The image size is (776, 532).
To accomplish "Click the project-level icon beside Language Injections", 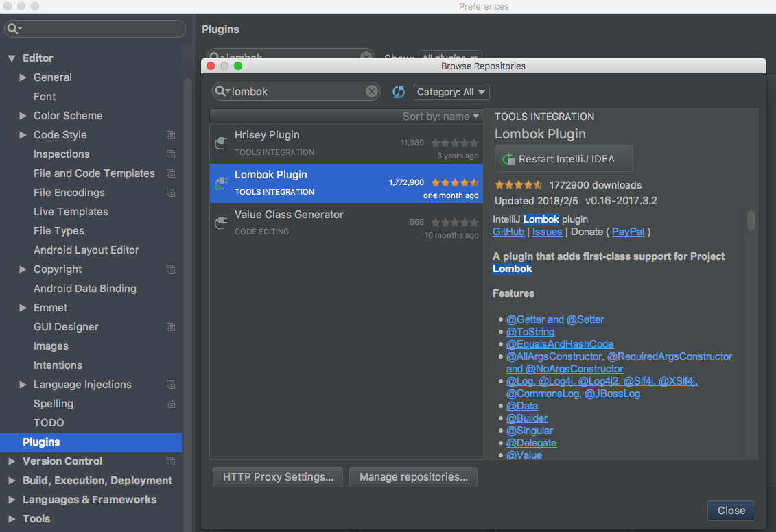I will coord(171,385).
